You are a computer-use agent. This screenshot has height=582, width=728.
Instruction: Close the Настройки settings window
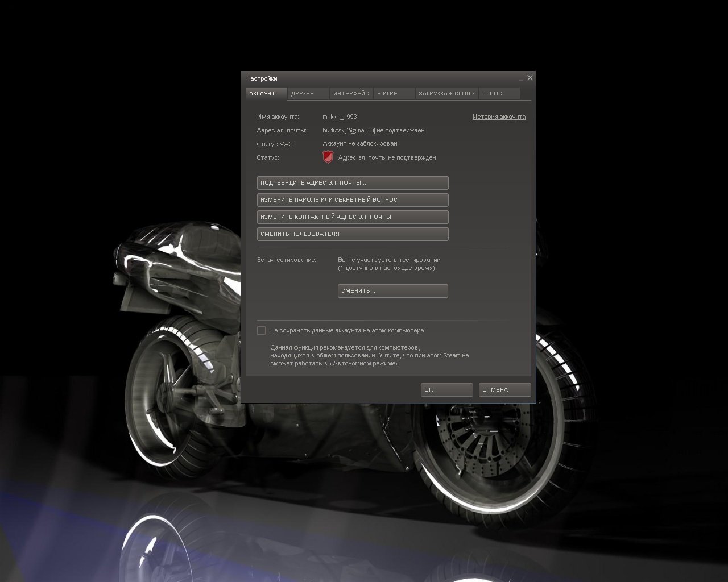[530, 78]
